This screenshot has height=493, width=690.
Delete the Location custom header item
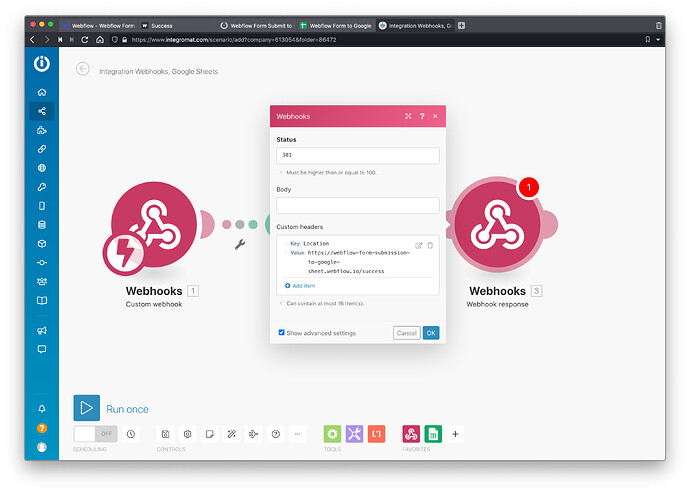(430, 245)
